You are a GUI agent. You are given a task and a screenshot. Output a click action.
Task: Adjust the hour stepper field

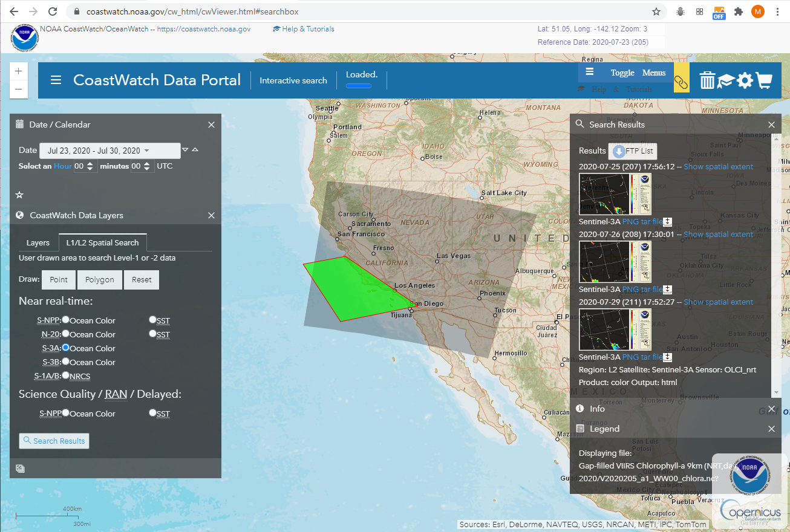(84, 166)
